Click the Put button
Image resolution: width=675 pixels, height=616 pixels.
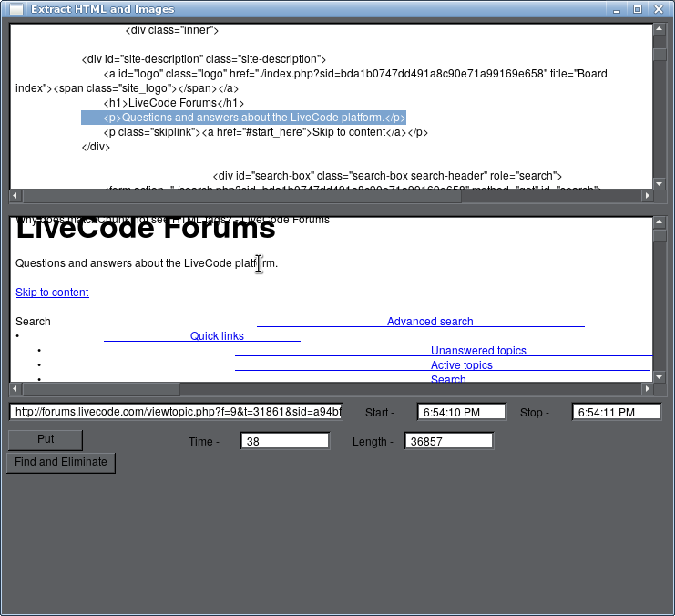(46, 440)
